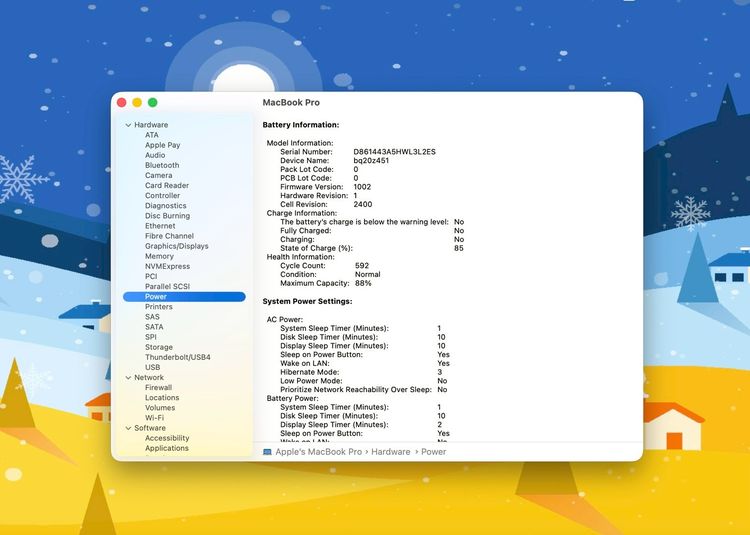
Task: Select Firewall under Network
Action: tap(158, 388)
